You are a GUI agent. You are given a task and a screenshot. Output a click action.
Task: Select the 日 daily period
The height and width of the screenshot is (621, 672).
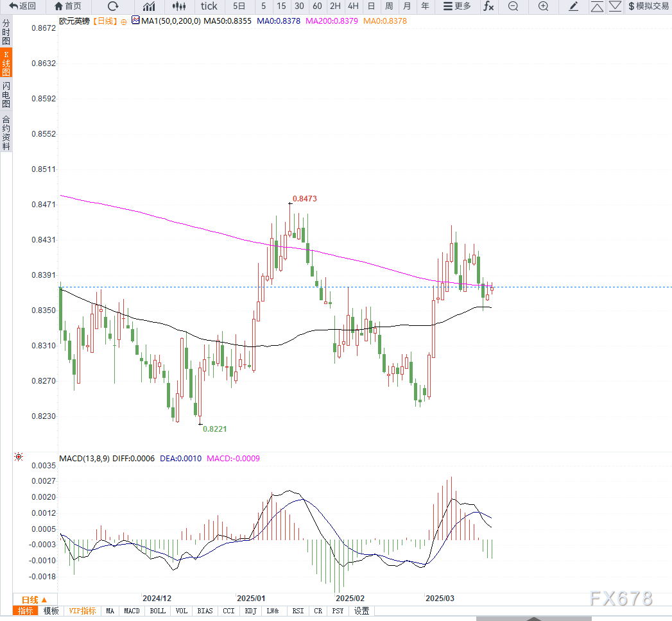(371, 6)
